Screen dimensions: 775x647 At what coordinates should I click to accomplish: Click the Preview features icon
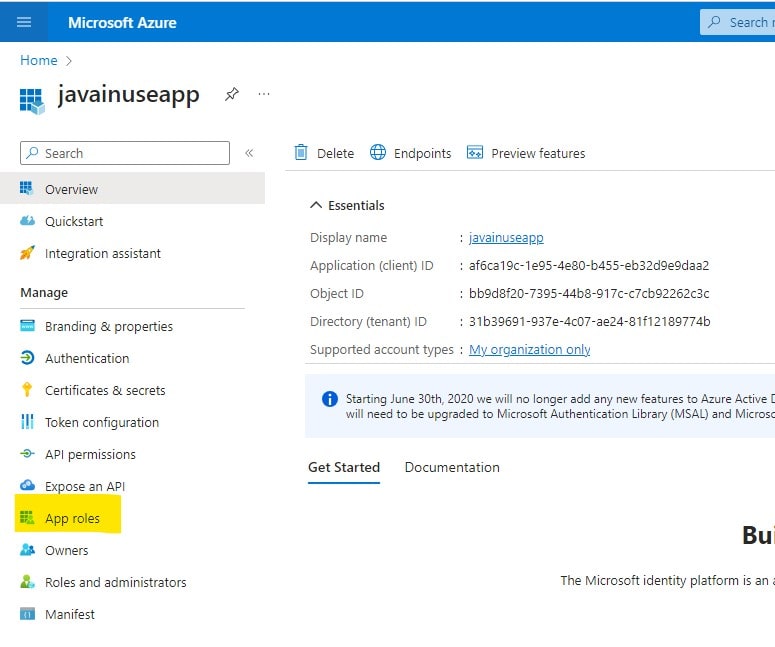[475, 152]
